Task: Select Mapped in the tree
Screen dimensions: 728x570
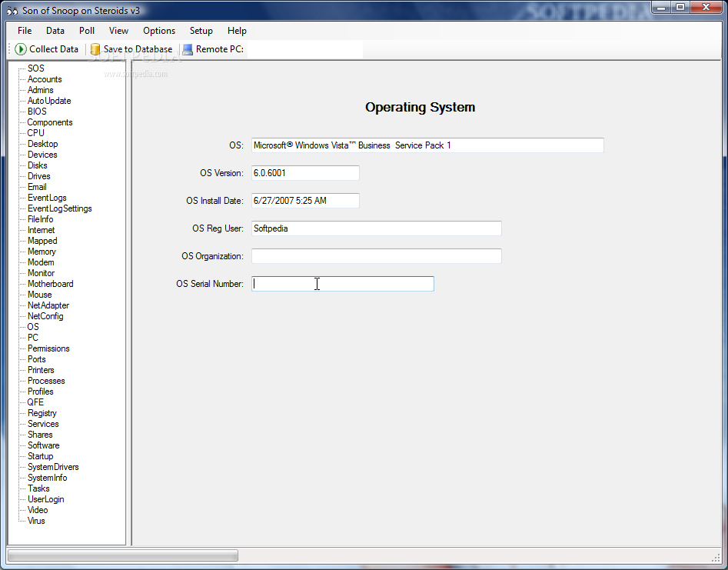Action: 42,241
